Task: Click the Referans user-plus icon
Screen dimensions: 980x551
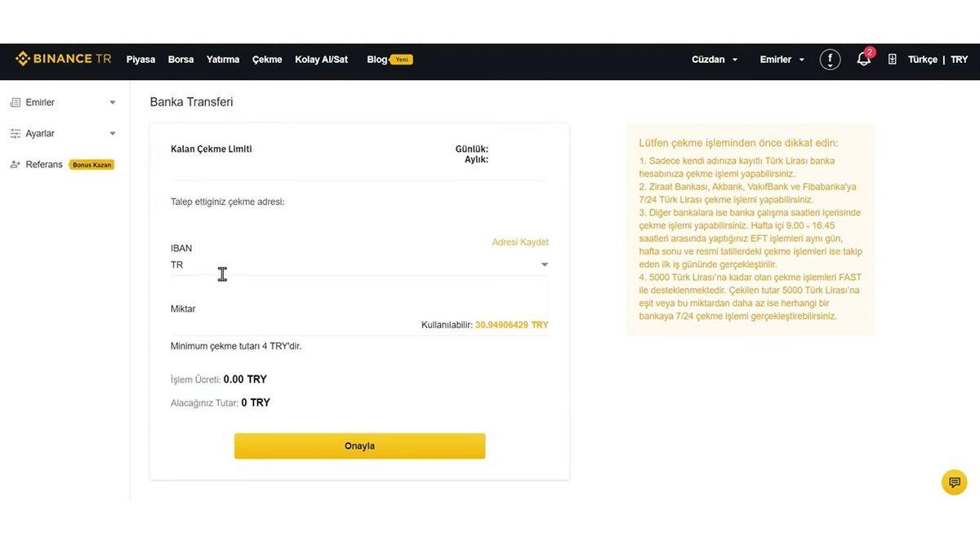Action: [x=16, y=163]
